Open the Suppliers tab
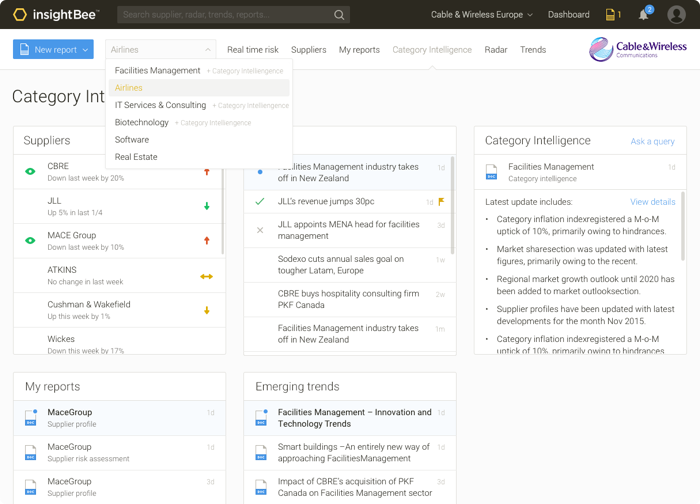 pyautogui.click(x=308, y=50)
